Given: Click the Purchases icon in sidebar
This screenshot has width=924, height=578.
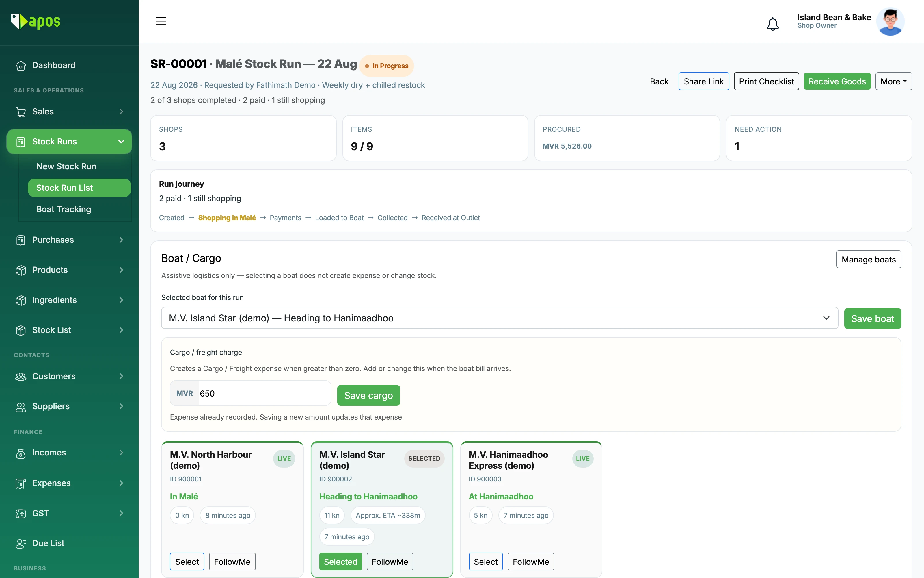Looking at the screenshot, I should point(21,240).
